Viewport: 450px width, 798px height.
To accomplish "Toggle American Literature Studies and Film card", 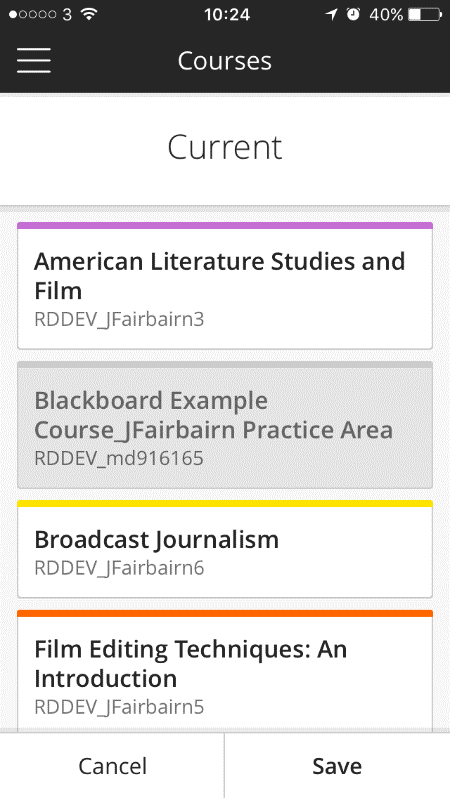I will point(225,286).
